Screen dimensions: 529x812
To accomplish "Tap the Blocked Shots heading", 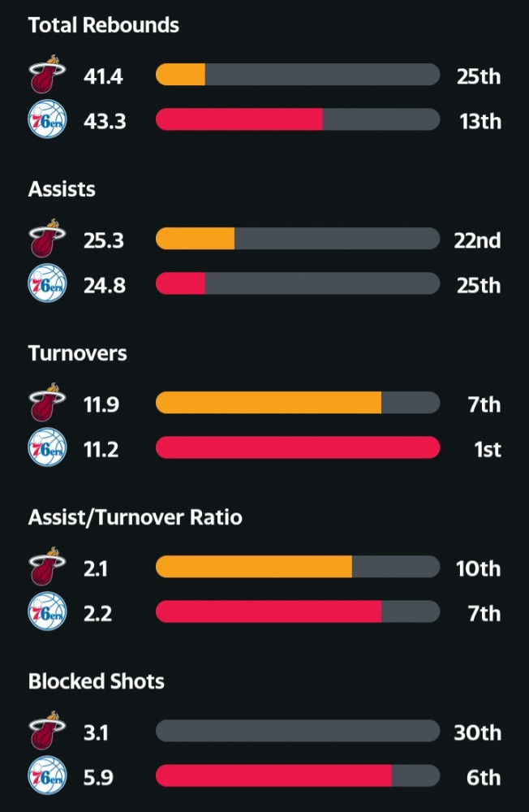I will click(x=97, y=681).
